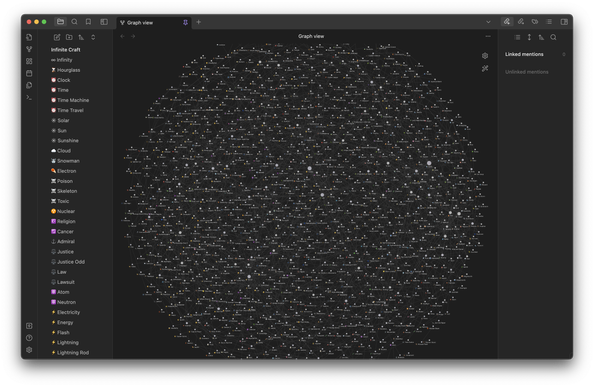
Task: Navigate forward with right arrow
Action: (133, 36)
